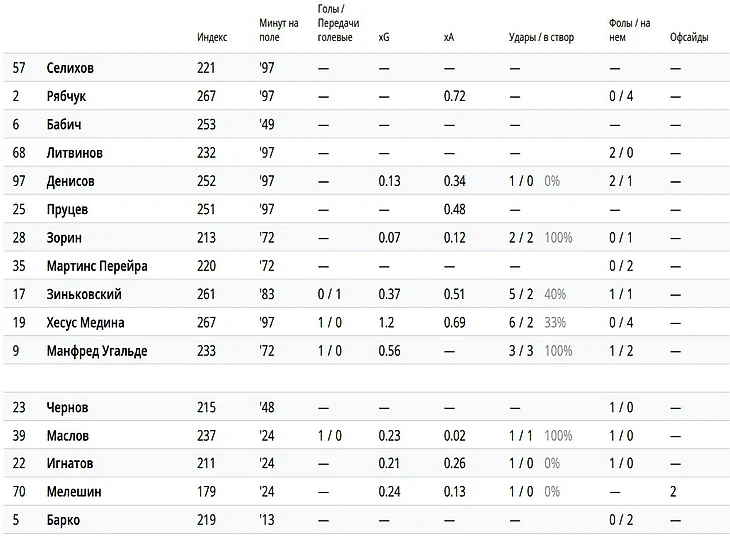Select player name Бабич

coord(65,125)
